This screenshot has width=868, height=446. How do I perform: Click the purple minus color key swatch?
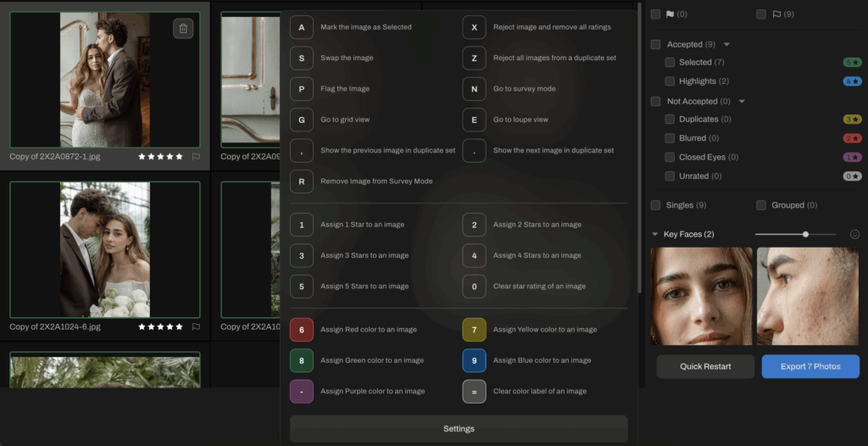click(x=302, y=391)
